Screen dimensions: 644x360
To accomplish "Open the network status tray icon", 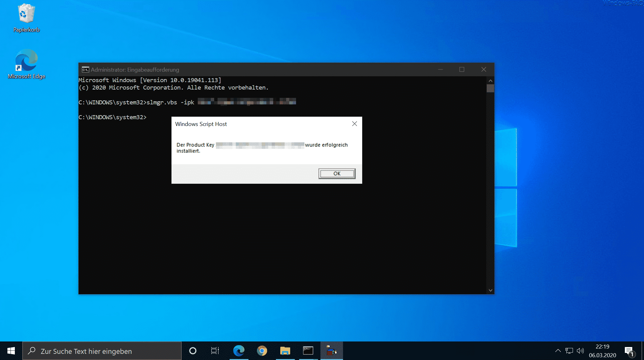I will coord(569,351).
